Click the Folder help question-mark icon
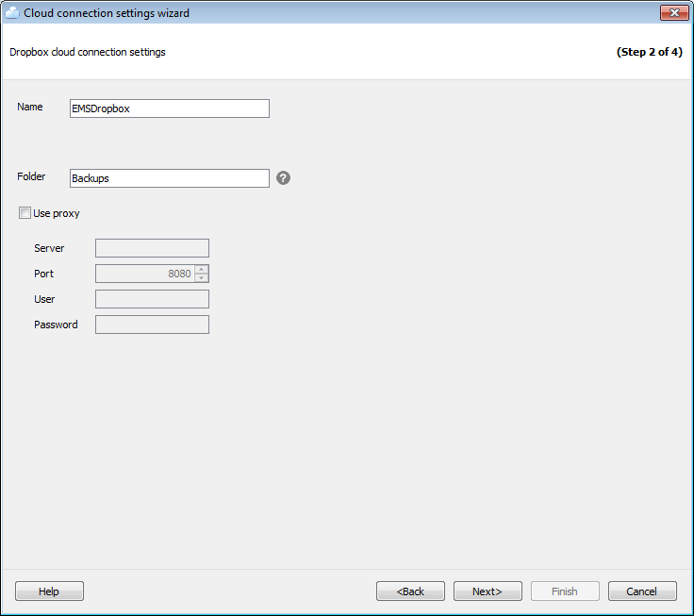Screen dimensions: 694x616 tap(283, 178)
